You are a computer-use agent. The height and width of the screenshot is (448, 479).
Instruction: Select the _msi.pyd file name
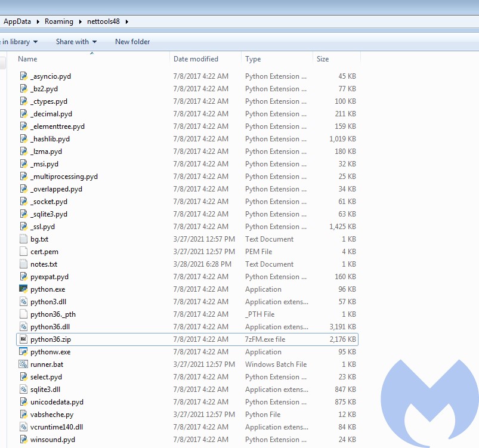tap(44, 164)
